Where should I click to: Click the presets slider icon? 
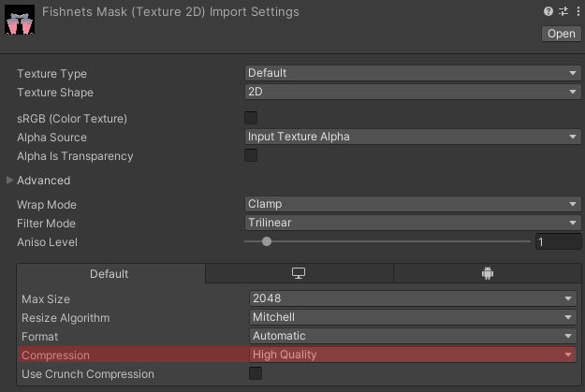tap(563, 11)
